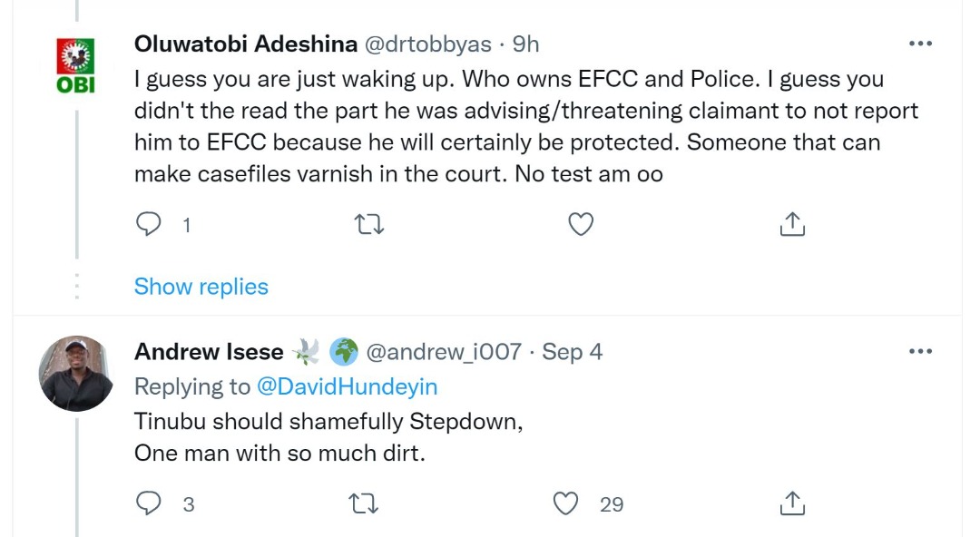Retweet Oluwatobi Adeshina's tweet
Screen dimensions: 980x537
369,224
